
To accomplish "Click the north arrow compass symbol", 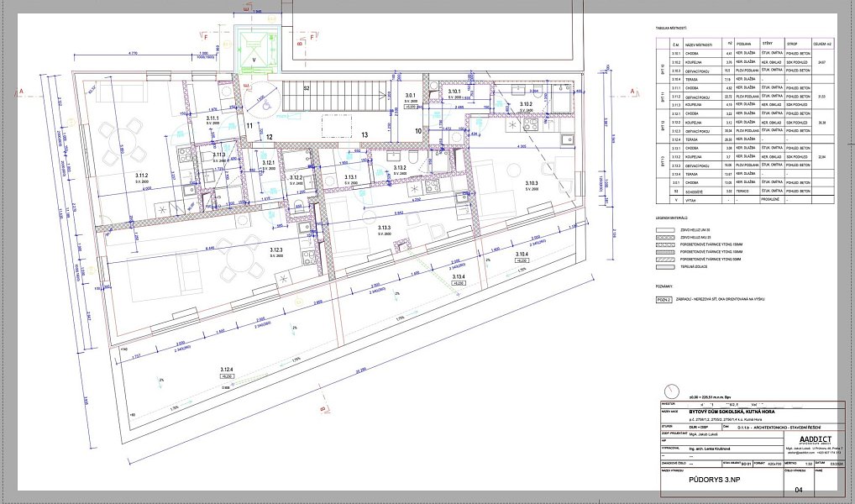I will (672, 390).
